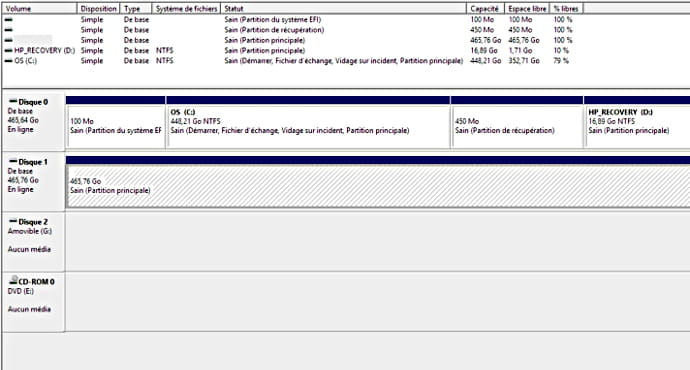
Task: Click the 448,21 Go capacity cell
Action: tap(485, 61)
